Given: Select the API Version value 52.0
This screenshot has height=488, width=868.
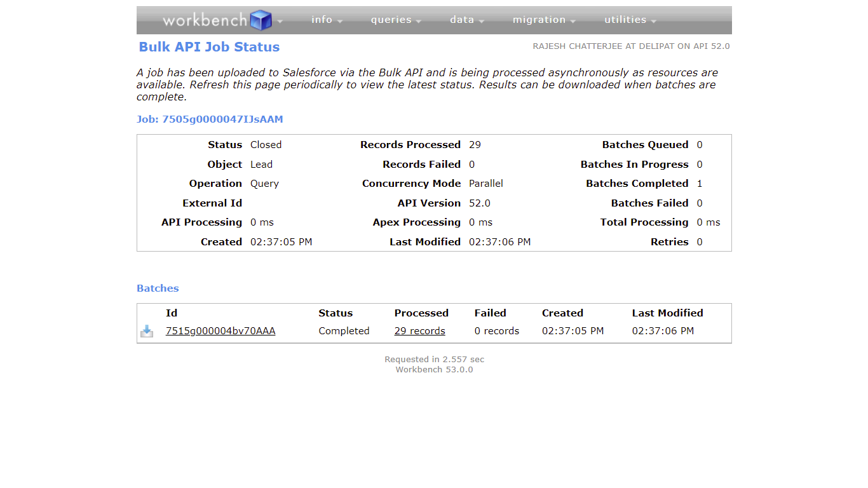Looking at the screenshot, I should [480, 203].
